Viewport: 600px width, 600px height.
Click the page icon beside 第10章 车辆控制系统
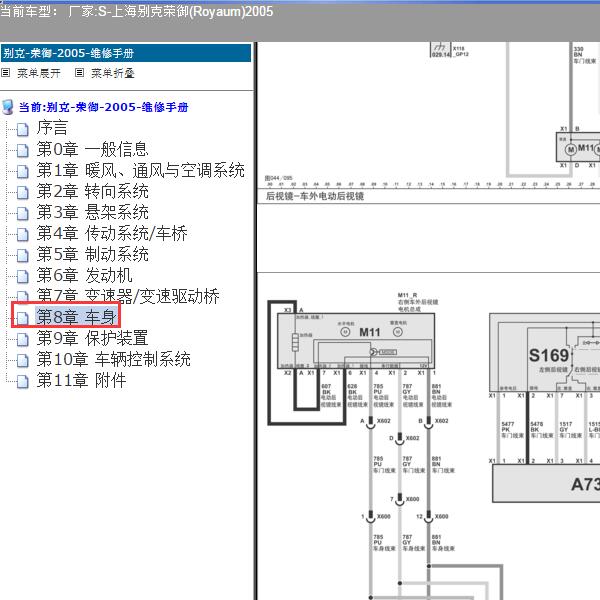click(23, 360)
